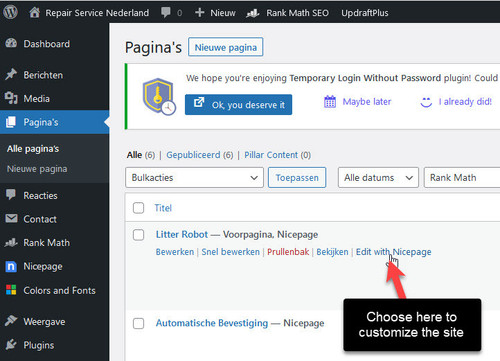The width and height of the screenshot is (500, 361).
Task: Click the Berichten pushpin icon
Action: coord(11,74)
